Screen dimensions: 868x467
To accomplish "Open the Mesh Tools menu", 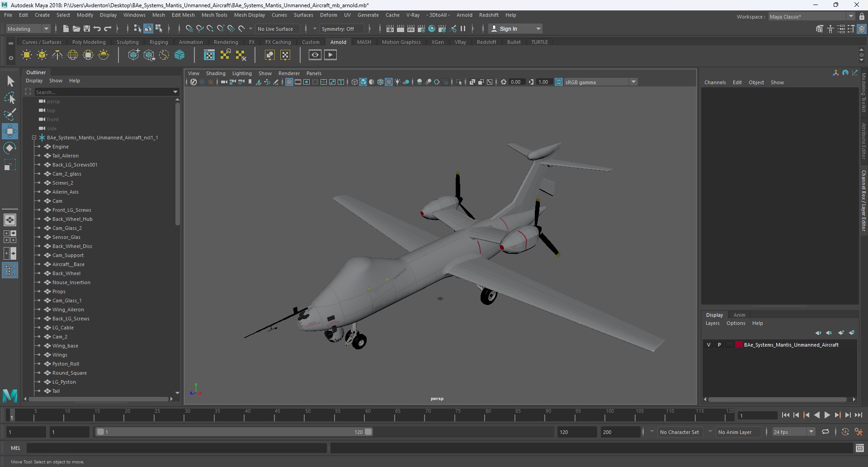I will (x=214, y=15).
